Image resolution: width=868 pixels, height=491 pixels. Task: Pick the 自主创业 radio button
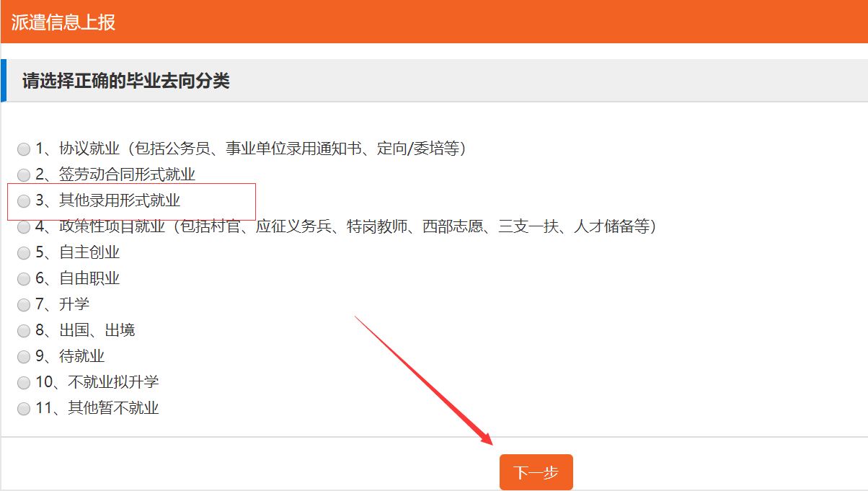click(24, 253)
